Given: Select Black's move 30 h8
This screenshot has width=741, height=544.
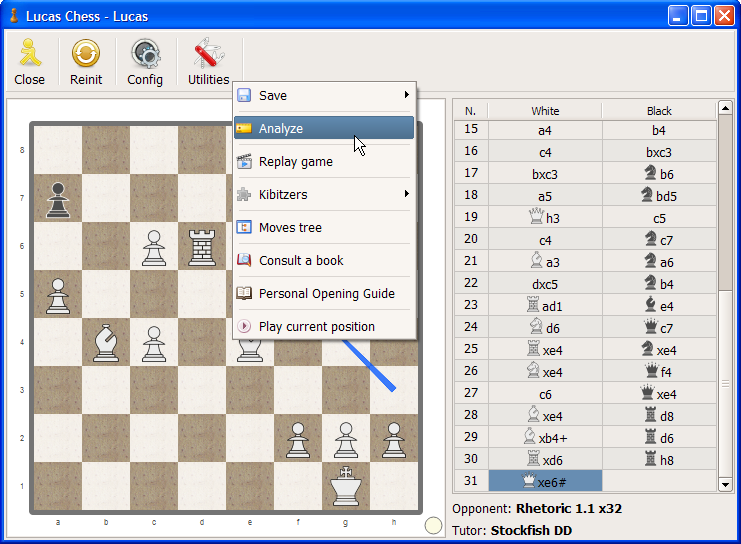Looking at the screenshot, I should [x=659, y=459].
